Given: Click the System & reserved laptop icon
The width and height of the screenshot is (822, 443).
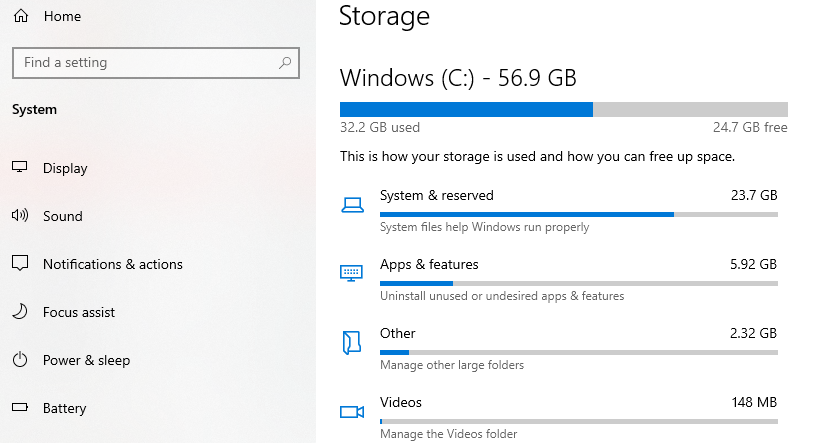Looking at the screenshot, I should [x=352, y=205].
